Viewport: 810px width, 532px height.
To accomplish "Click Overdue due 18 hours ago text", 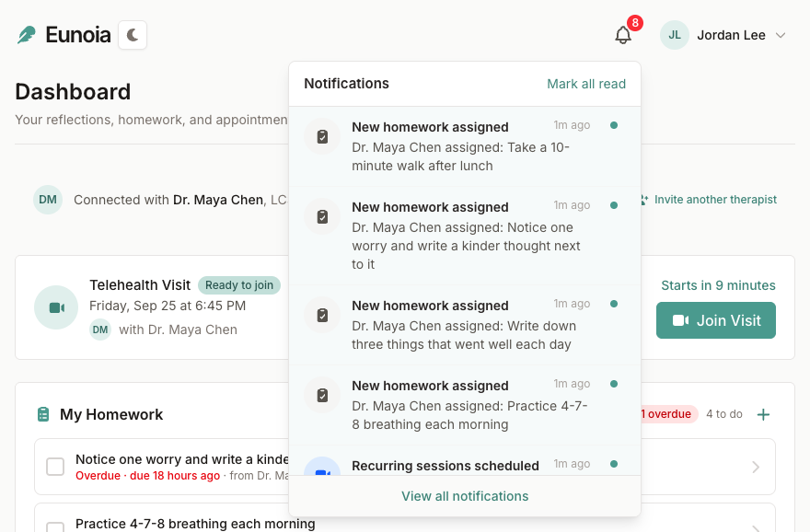I will point(148,476).
